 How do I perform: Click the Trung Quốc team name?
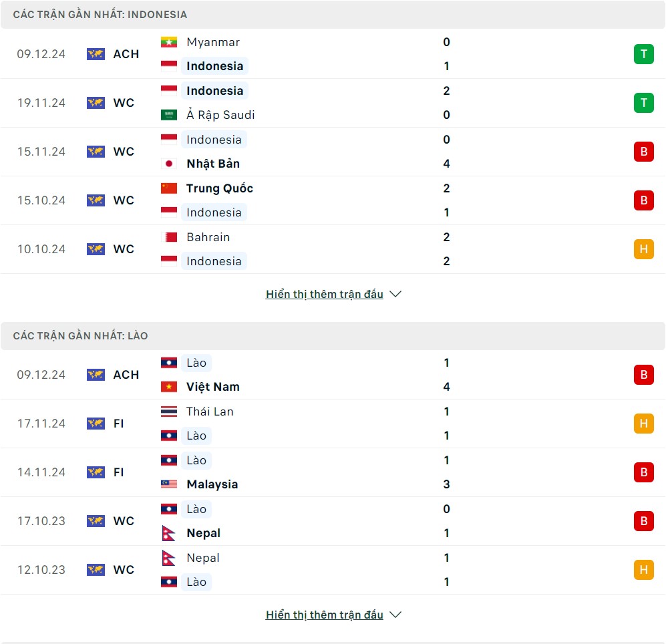(220, 188)
